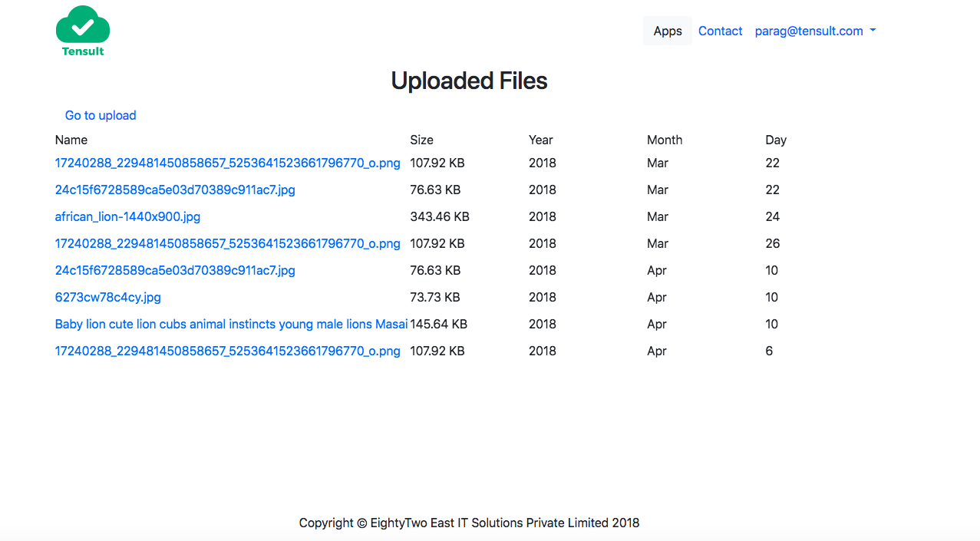Click the Size column header
The height and width of the screenshot is (541, 980).
(421, 140)
